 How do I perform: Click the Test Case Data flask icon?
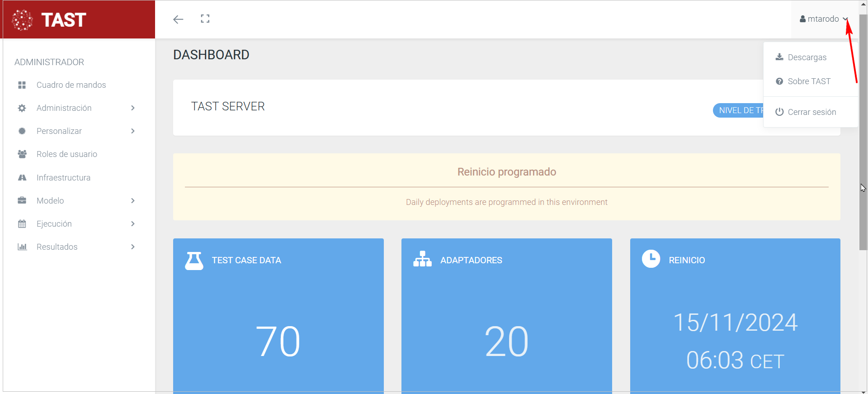pyautogui.click(x=194, y=261)
